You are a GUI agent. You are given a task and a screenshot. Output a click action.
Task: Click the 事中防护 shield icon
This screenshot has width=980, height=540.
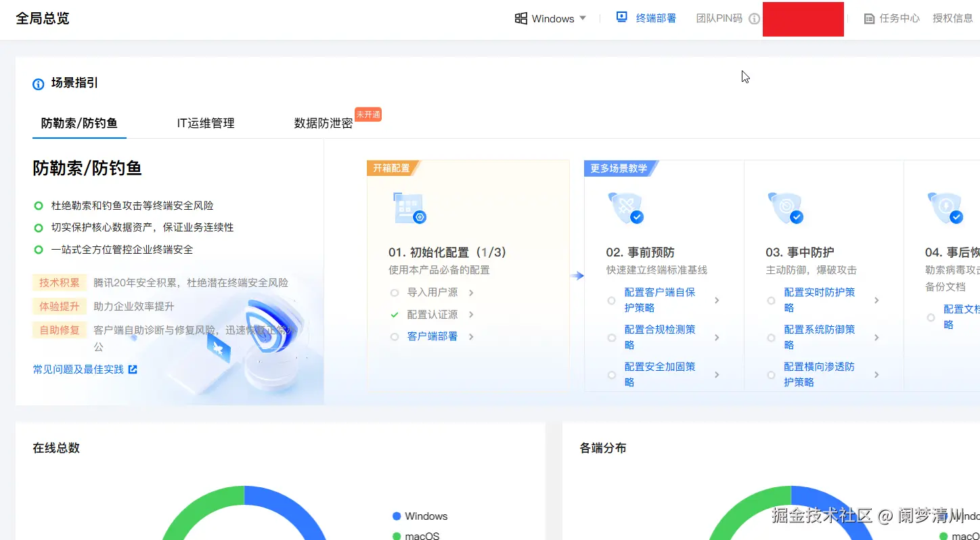[x=786, y=208]
